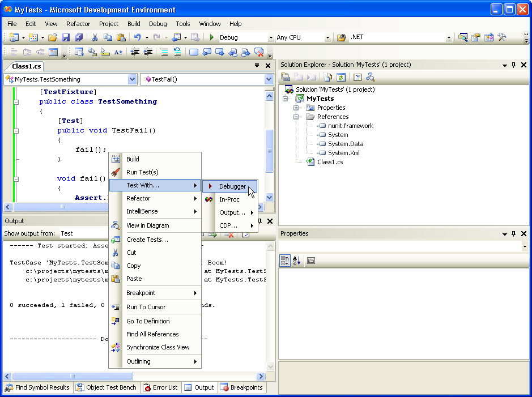Open the Any CPU platform dropdown
532x397 pixels.
tap(327, 37)
